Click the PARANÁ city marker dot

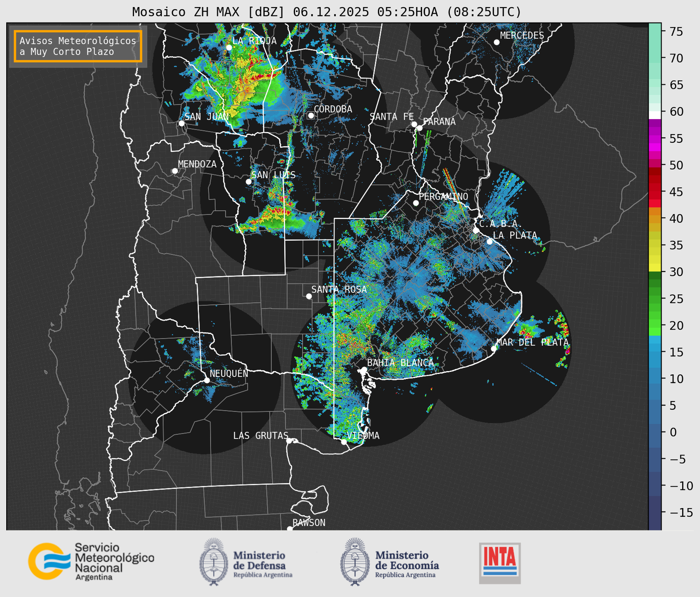pyautogui.click(x=420, y=128)
